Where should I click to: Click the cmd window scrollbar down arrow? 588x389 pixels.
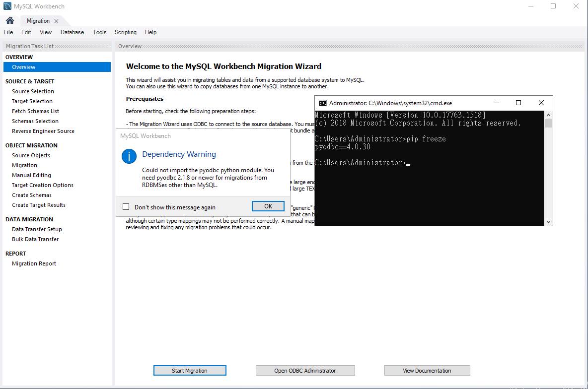pos(549,221)
